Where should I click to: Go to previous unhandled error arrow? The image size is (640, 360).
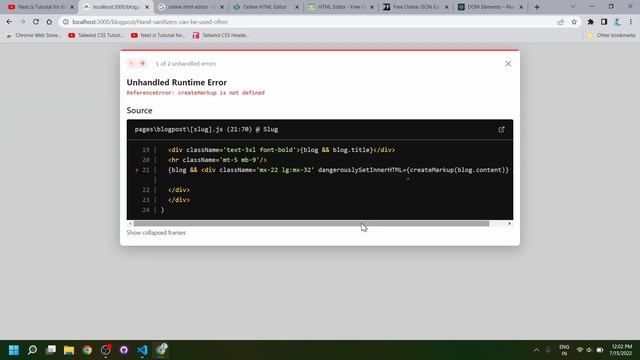(x=131, y=63)
